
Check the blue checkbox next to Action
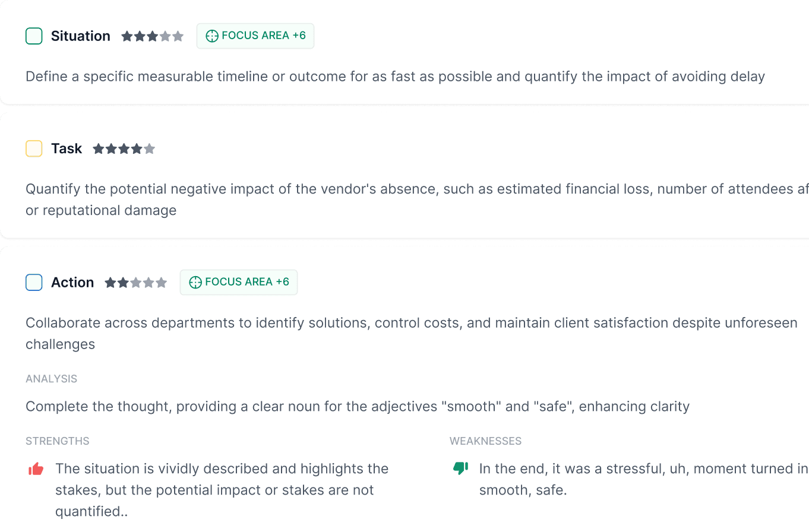pos(34,283)
